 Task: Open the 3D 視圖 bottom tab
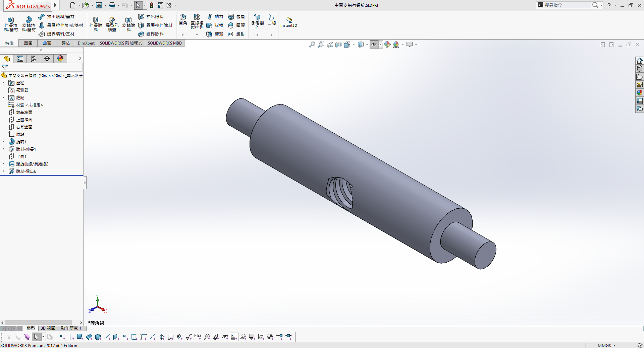coord(48,328)
